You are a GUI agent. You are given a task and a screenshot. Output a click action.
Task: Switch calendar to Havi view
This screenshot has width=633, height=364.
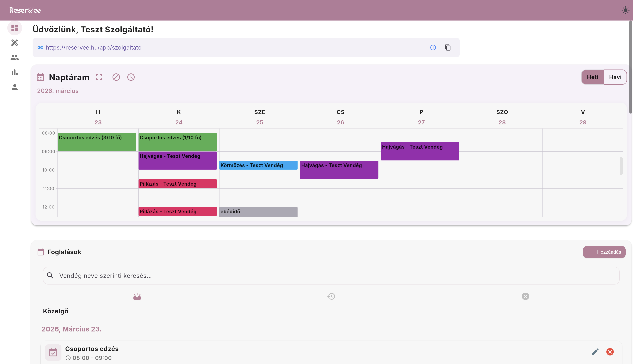[615, 77]
